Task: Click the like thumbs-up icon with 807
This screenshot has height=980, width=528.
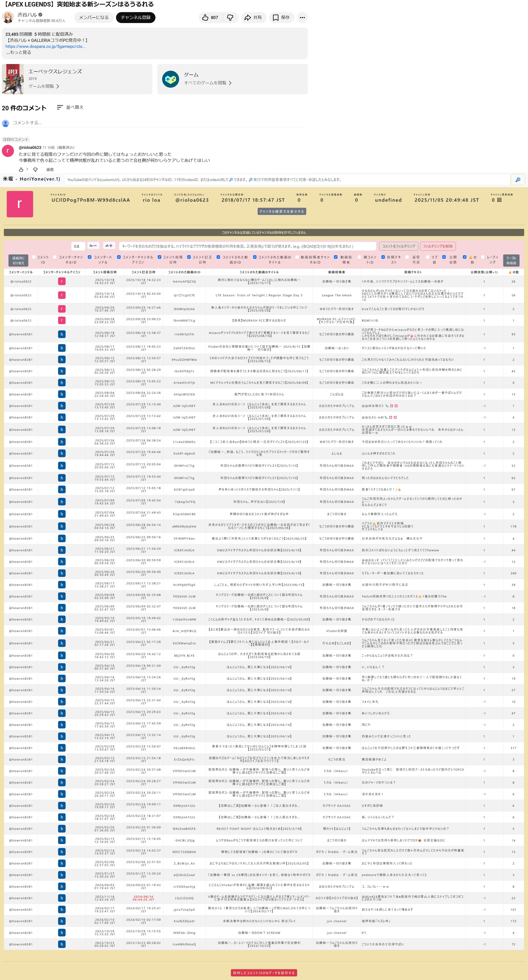Action: tap(206, 18)
